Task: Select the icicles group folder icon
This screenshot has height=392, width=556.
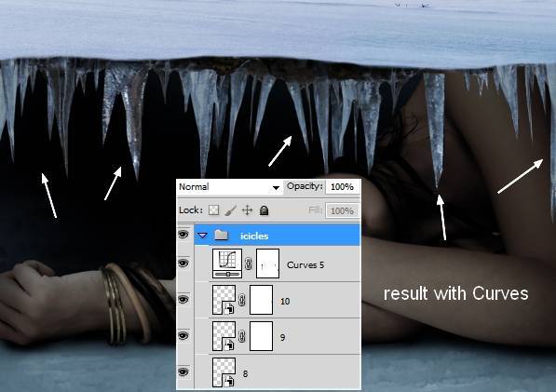Action: [x=222, y=235]
